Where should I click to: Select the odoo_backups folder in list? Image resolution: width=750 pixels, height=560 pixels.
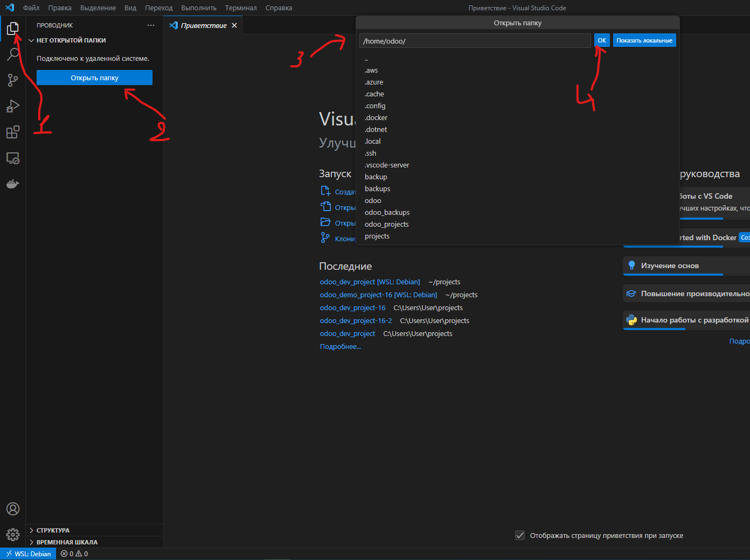click(518, 213)
